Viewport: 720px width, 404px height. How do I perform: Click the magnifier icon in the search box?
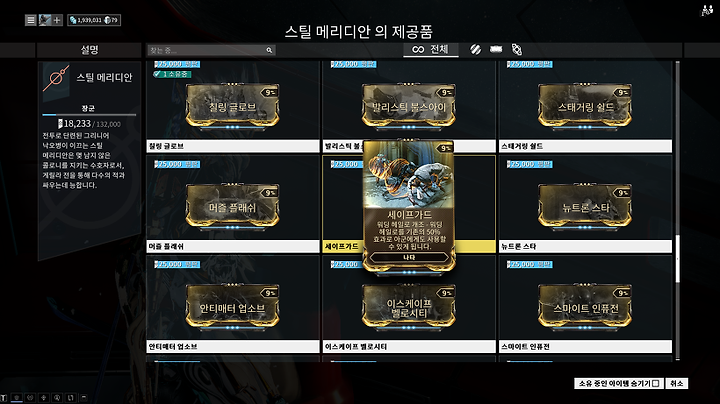coord(269,50)
